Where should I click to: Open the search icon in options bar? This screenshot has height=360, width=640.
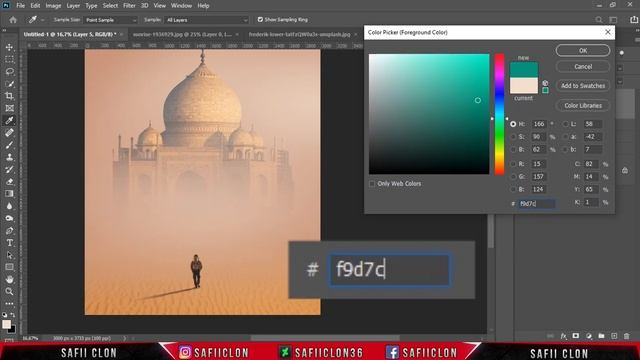(599, 20)
